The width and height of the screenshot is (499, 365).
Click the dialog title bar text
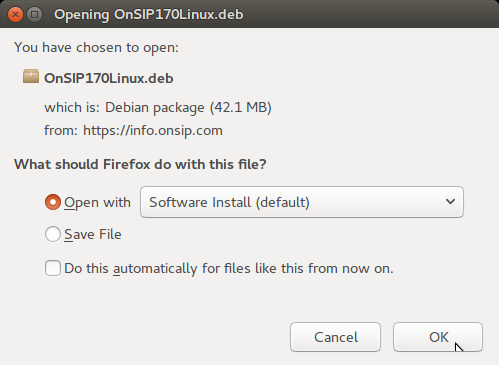(149, 15)
